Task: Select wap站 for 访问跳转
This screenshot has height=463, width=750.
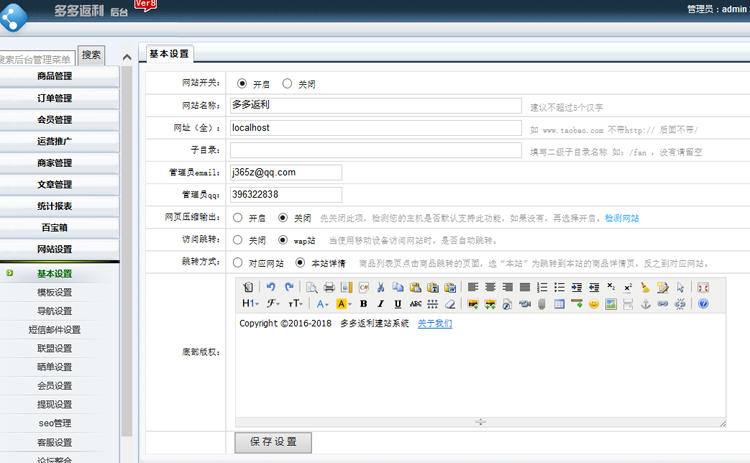Action: [283, 240]
